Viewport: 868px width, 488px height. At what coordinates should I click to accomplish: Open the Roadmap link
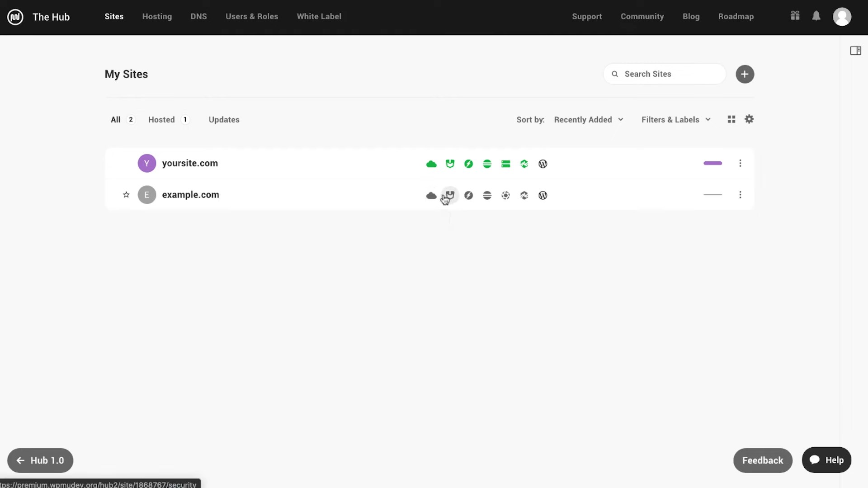coord(736,16)
